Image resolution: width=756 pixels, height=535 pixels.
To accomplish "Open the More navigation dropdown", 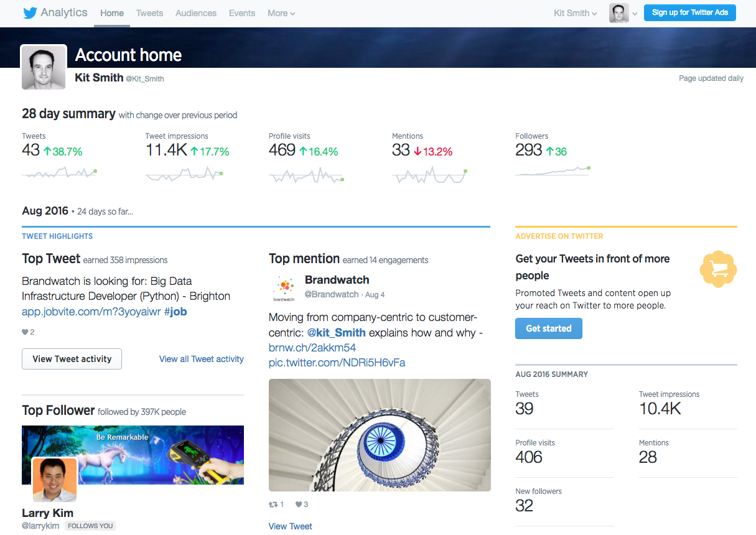I will click(x=281, y=13).
